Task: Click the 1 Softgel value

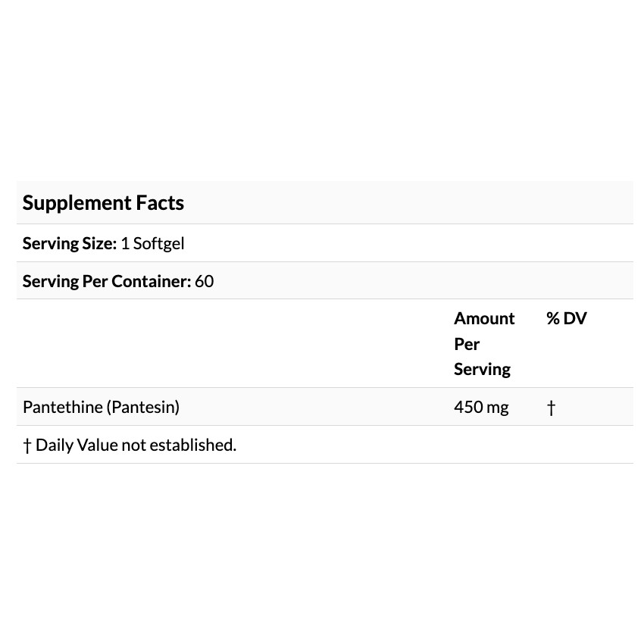Action: (152, 243)
